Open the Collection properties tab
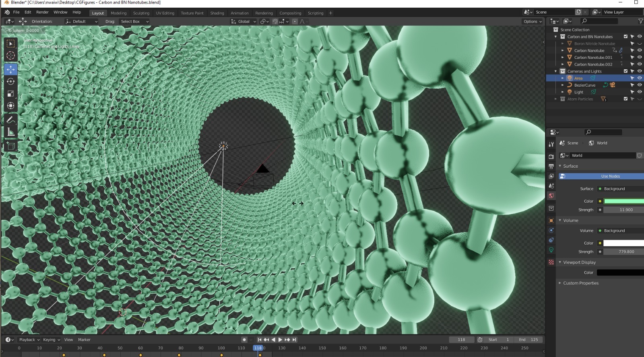Image resolution: width=644 pixels, height=357 pixels. point(551,208)
